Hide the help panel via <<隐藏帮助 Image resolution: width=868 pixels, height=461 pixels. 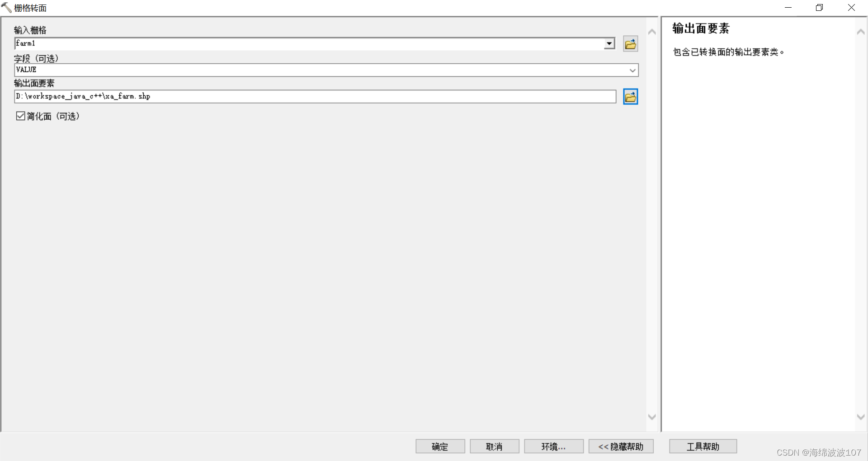point(621,447)
